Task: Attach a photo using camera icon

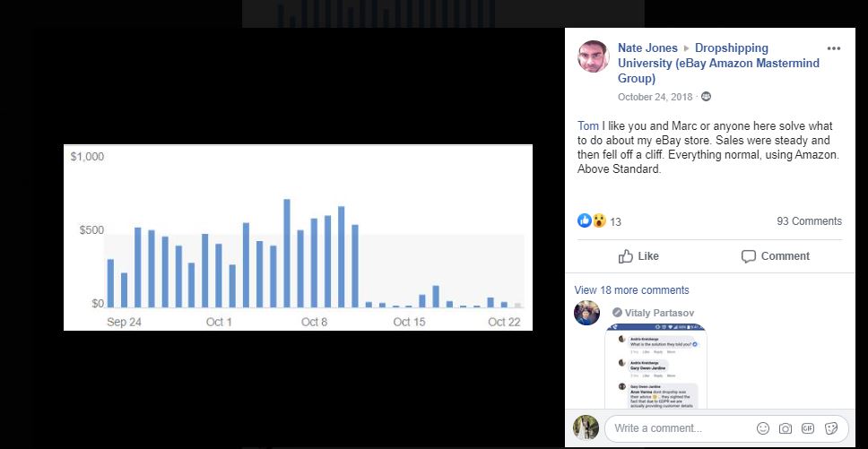Action: point(786,428)
